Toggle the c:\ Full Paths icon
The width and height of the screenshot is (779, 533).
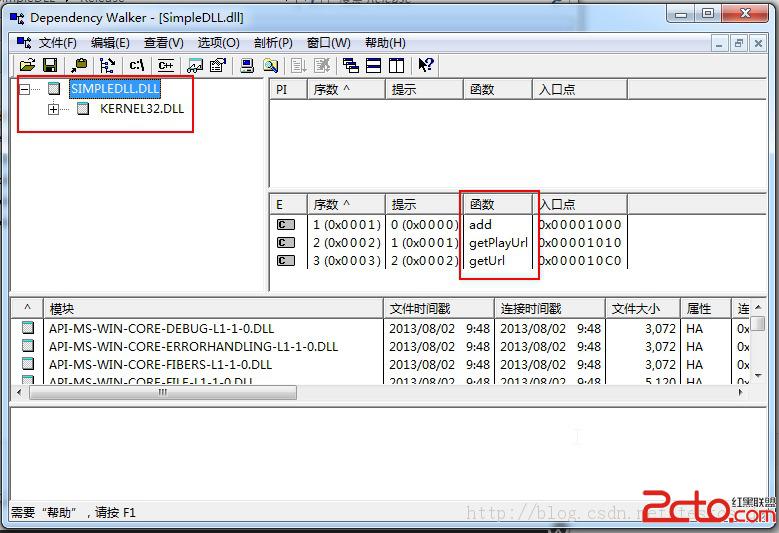(x=137, y=65)
